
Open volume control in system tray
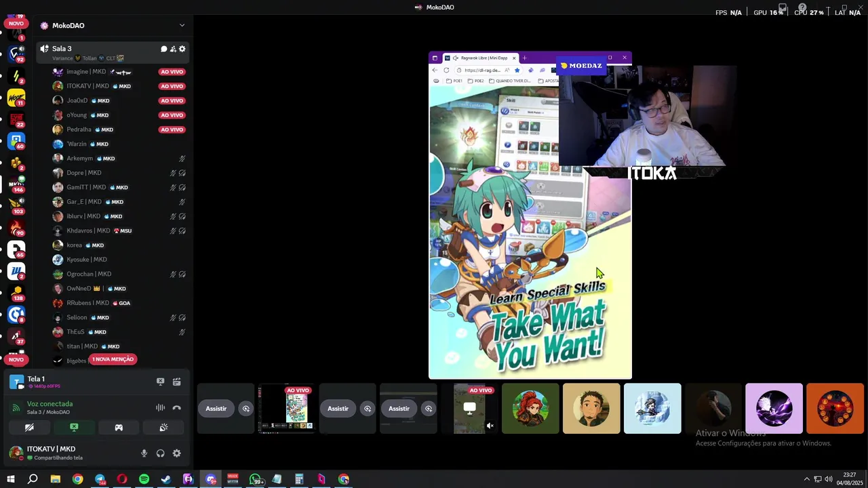(x=829, y=479)
